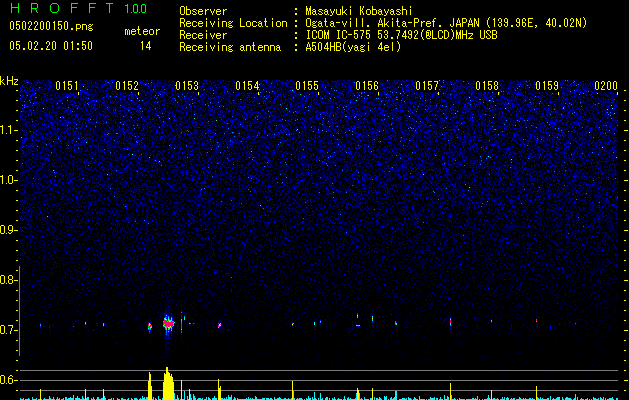Click the version number 1.0.0
Viewport: 629px width, 400px height.
pyautogui.click(x=136, y=9)
